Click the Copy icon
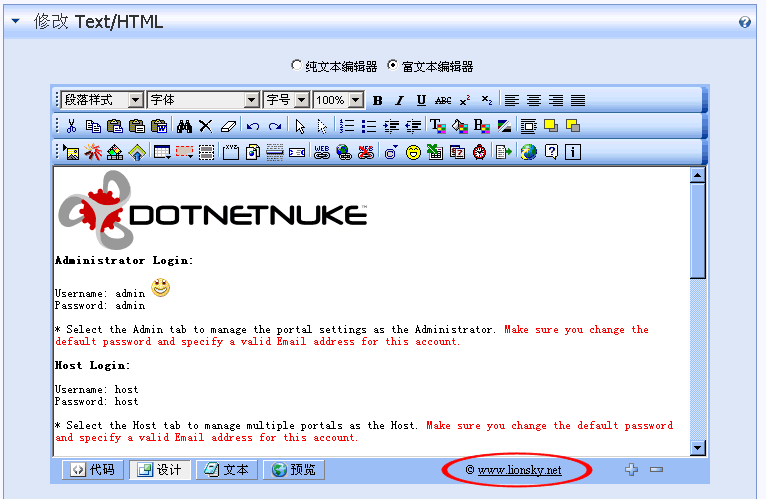 click(x=93, y=126)
